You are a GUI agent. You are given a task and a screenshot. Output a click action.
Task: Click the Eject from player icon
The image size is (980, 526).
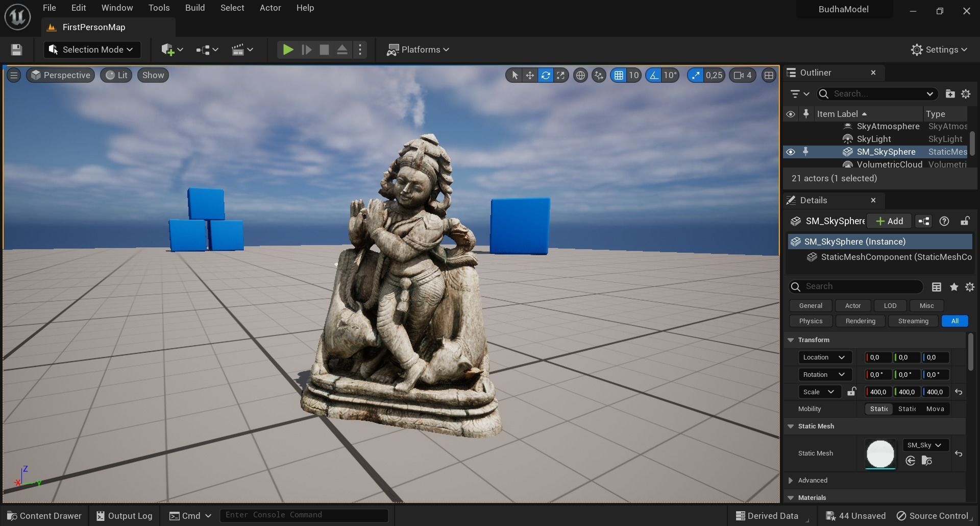(342, 50)
